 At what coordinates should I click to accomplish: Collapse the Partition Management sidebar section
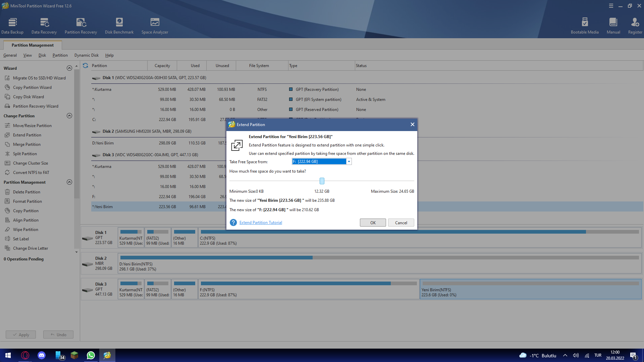69,182
